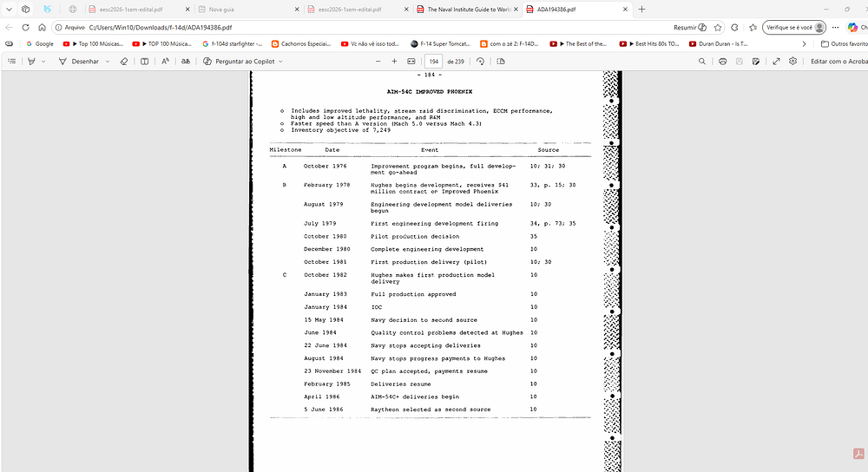Select the Eraser tool
868x472 pixels.
coord(123,62)
